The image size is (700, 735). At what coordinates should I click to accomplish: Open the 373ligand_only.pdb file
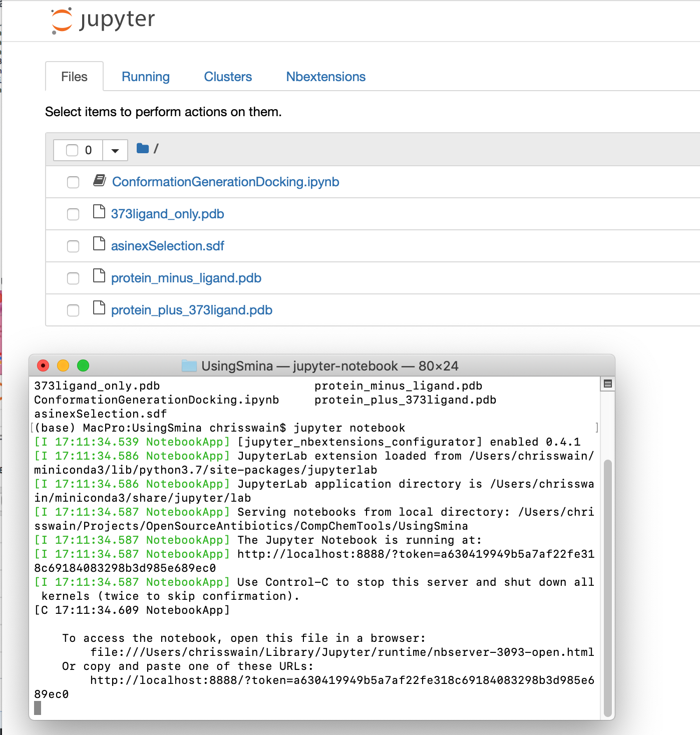coord(168,214)
